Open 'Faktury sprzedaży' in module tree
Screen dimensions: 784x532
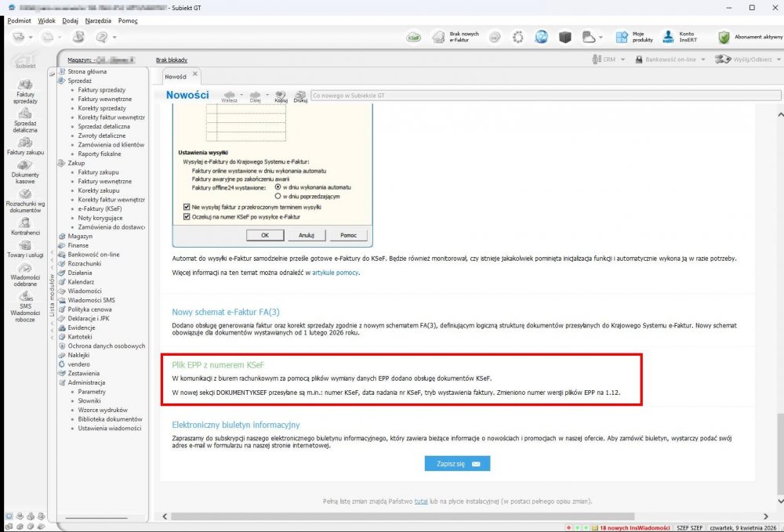tap(101, 90)
